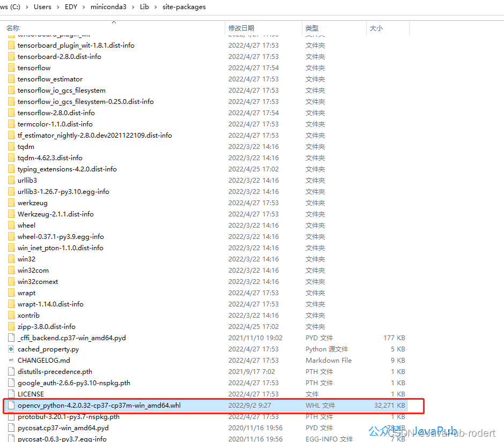Click the termcolor-1.1.0.dist-info folder icon
Viewport: 504px width, 442px height.
point(12,124)
